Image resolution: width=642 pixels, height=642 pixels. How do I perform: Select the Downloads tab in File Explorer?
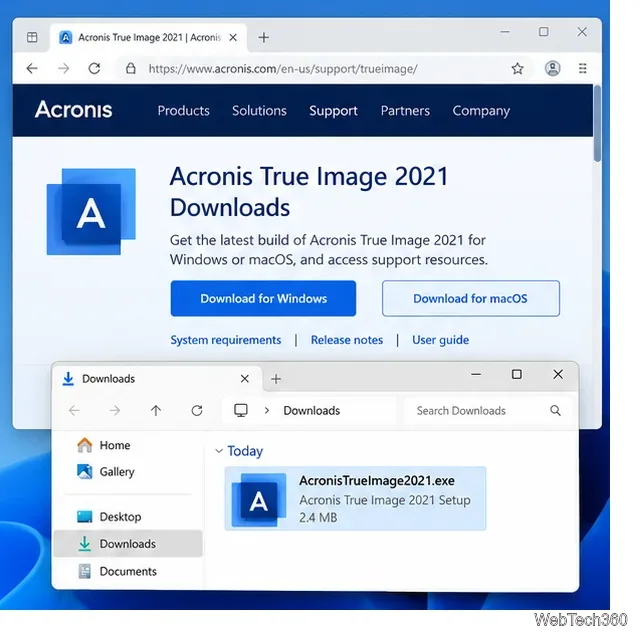click(158, 379)
